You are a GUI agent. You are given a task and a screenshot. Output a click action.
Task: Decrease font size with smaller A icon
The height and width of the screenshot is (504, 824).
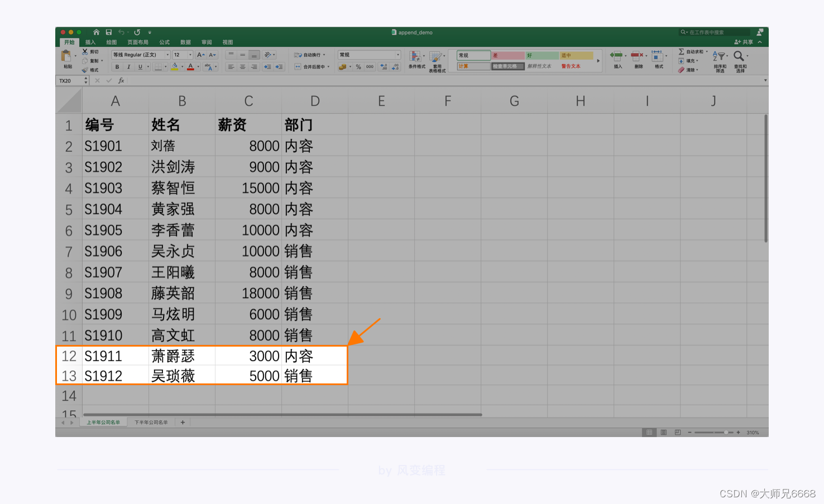pos(212,55)
